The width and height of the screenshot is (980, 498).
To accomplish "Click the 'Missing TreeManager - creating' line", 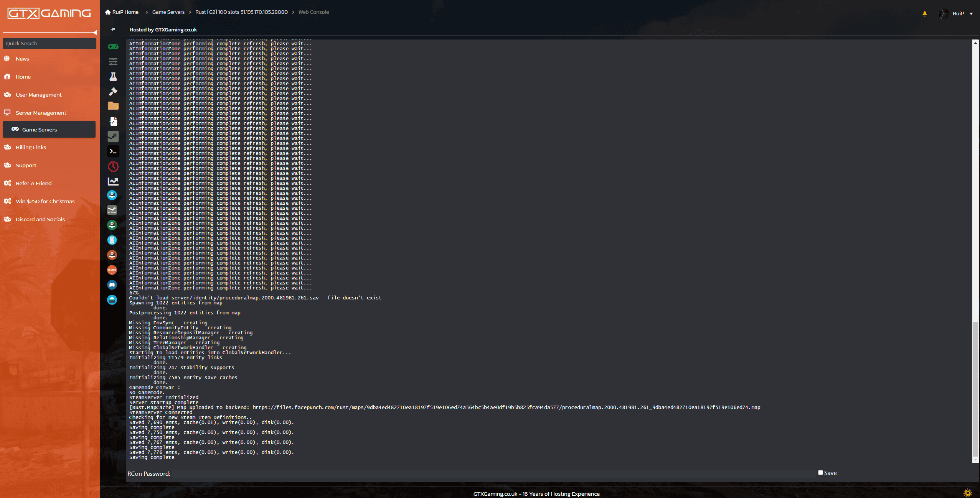I will coord(174,343).
